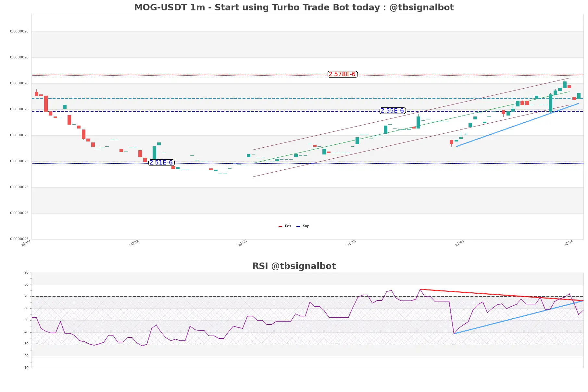Click the red Res legend color marker
This screenshot has height=392, width=588.
click(280, 226)
